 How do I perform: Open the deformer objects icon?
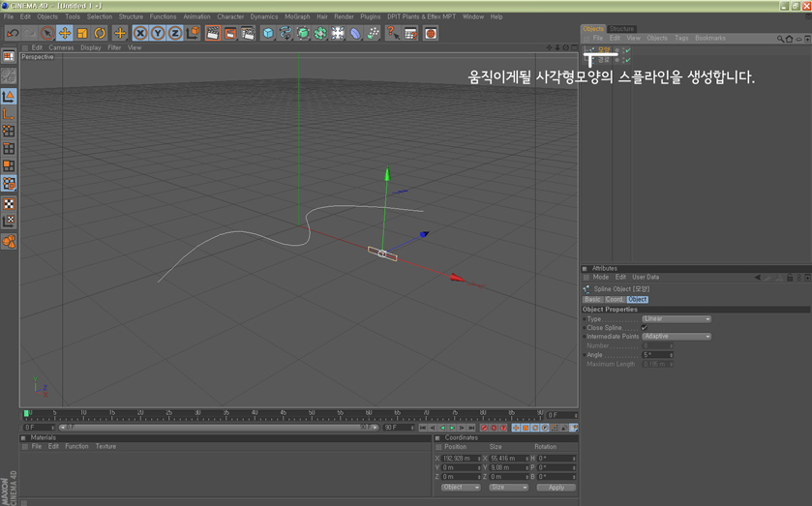click(x=355, y=34)
